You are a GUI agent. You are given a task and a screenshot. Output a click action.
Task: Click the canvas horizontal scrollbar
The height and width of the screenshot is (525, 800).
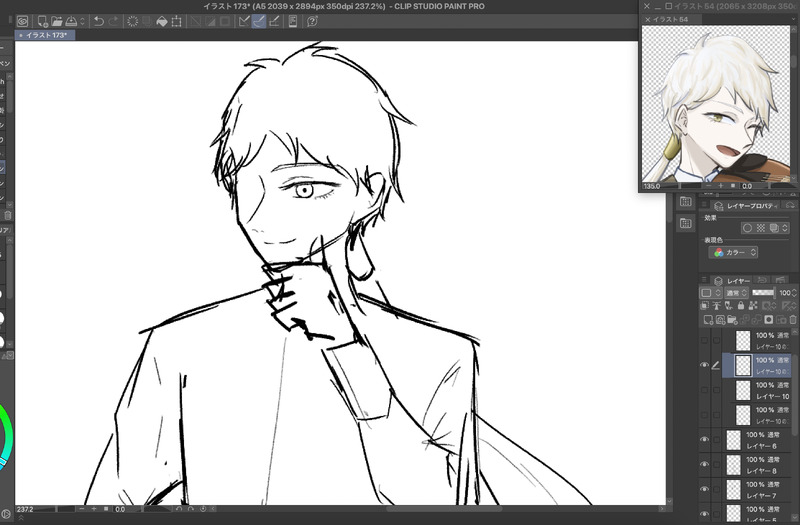coord(444,509)
